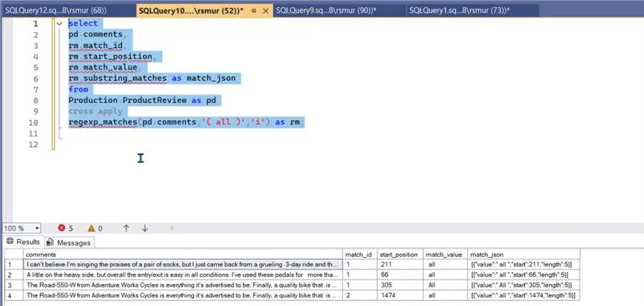Go to next issue with down arrow

(145, 228)
